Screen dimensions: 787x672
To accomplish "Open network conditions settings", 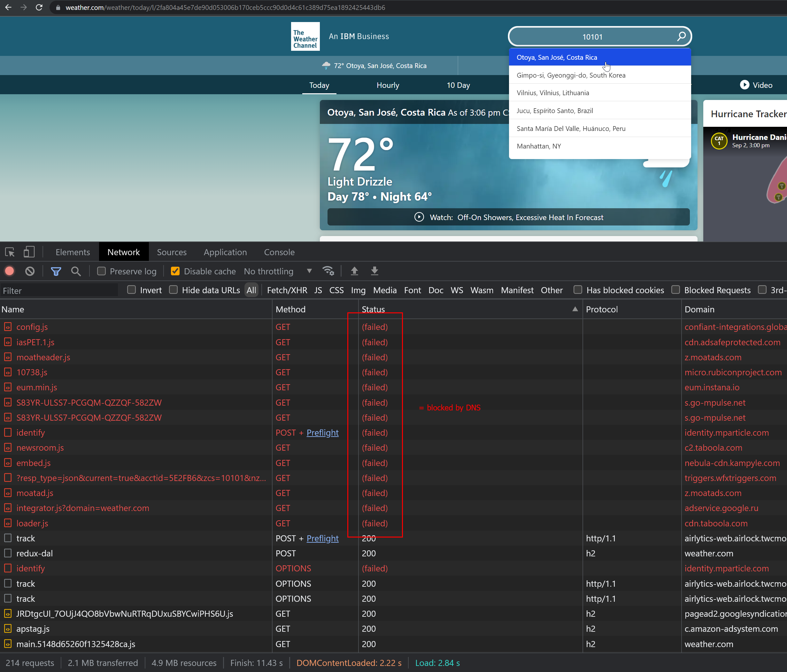I will 328,271.
